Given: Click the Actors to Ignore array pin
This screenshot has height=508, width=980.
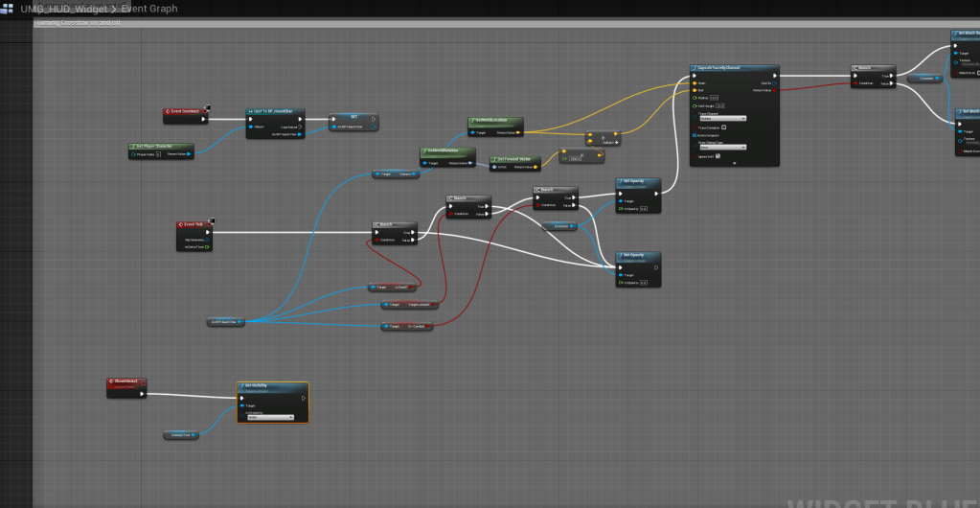Looking at the screenshot, I should (695, 135).
